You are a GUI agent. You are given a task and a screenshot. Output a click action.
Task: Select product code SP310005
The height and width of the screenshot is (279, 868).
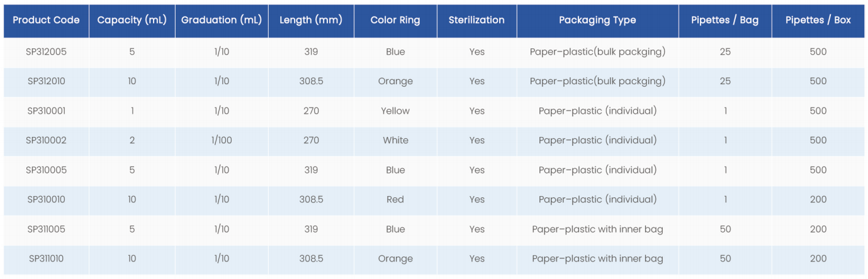(x=47, y=170)
